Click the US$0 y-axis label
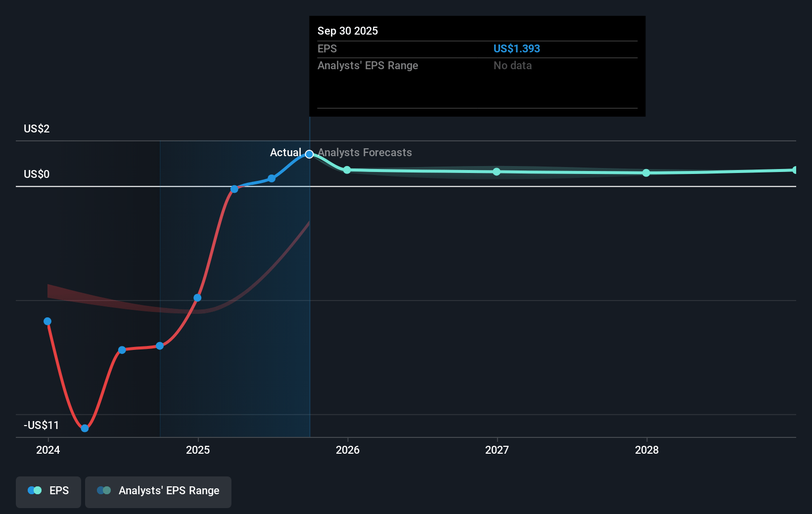The height and width of the screenshot is (514, 812). coord(37,174)
